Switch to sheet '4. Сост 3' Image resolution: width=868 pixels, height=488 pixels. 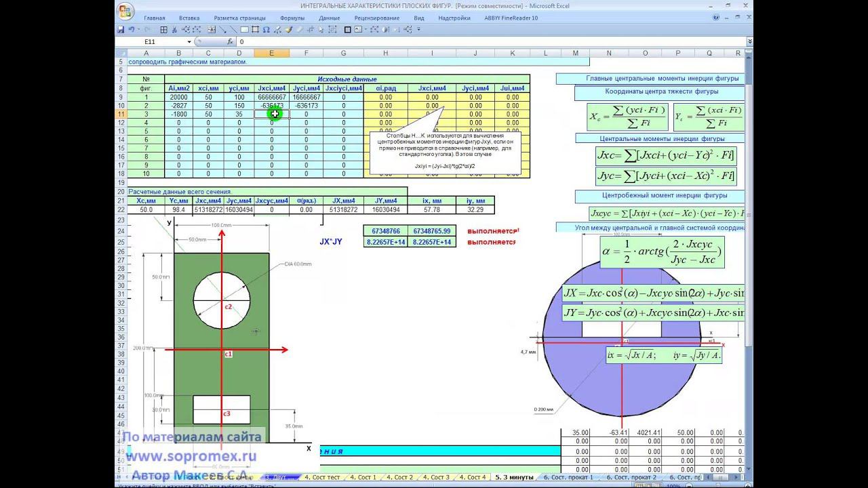pyautogui.click(x=436, y=477)
